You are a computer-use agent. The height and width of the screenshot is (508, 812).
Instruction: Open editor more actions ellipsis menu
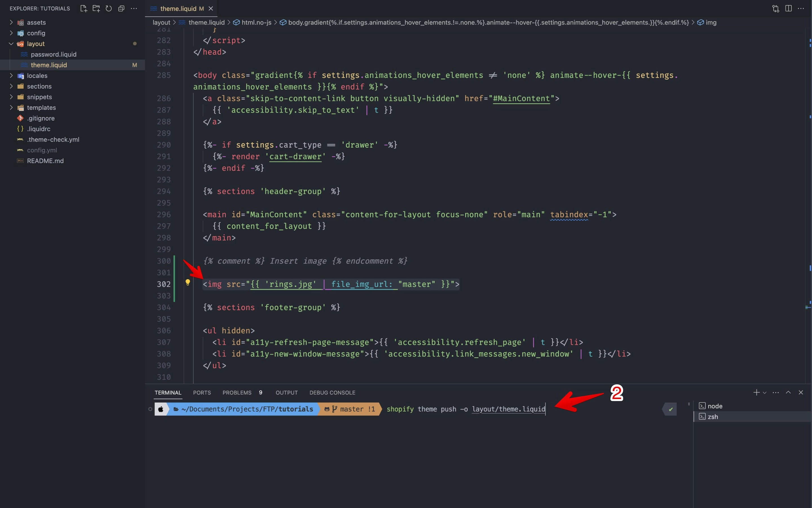click(801, 8)
